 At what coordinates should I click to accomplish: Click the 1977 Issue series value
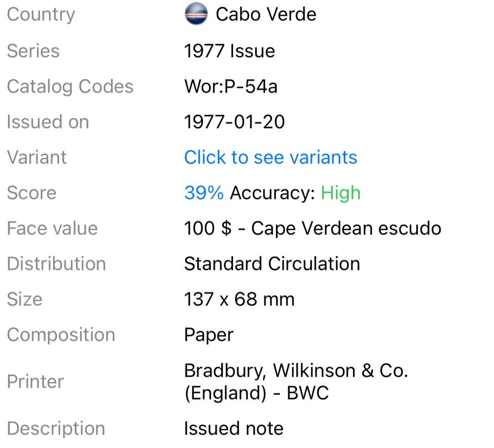(x=230, y=51)
